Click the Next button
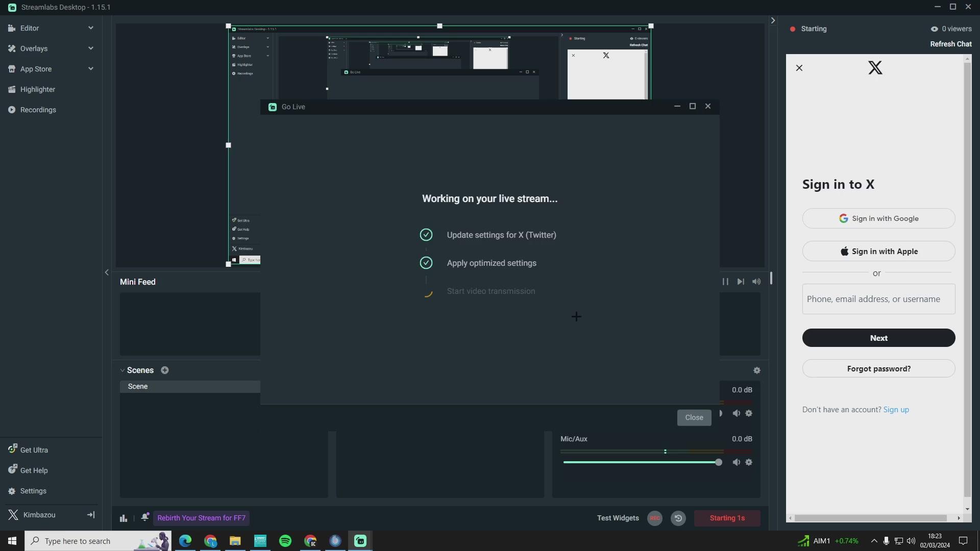This screenshot has height=551, width=980. click(x=878, y=338)
